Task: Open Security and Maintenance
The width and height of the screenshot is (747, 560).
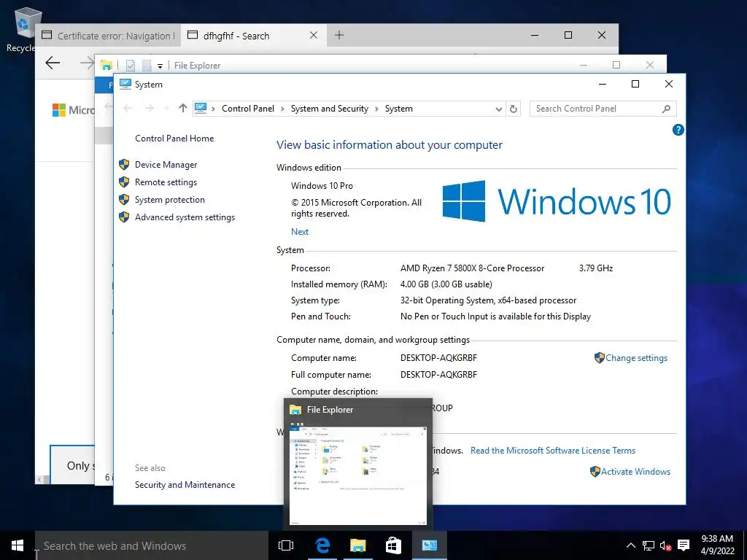Action: pos(185,485)
